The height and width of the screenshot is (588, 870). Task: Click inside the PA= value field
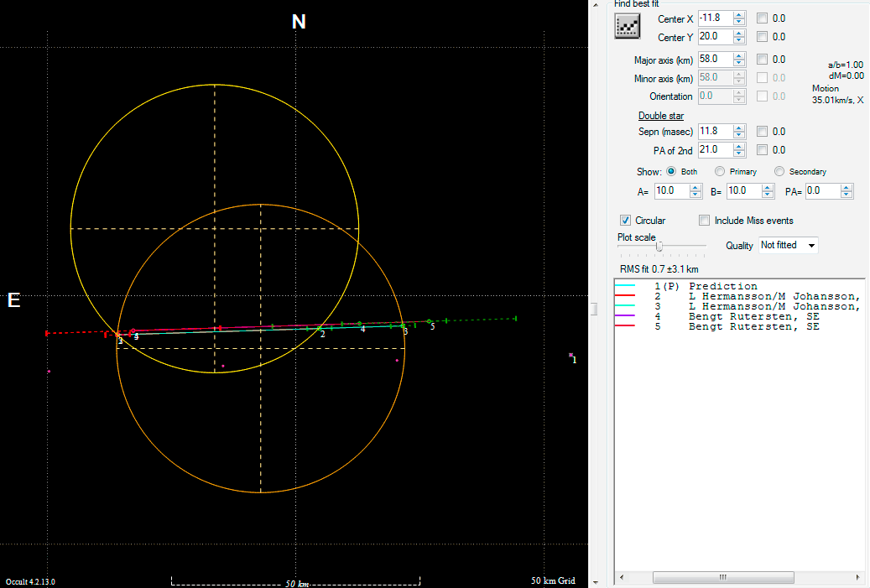click(821, 191)
